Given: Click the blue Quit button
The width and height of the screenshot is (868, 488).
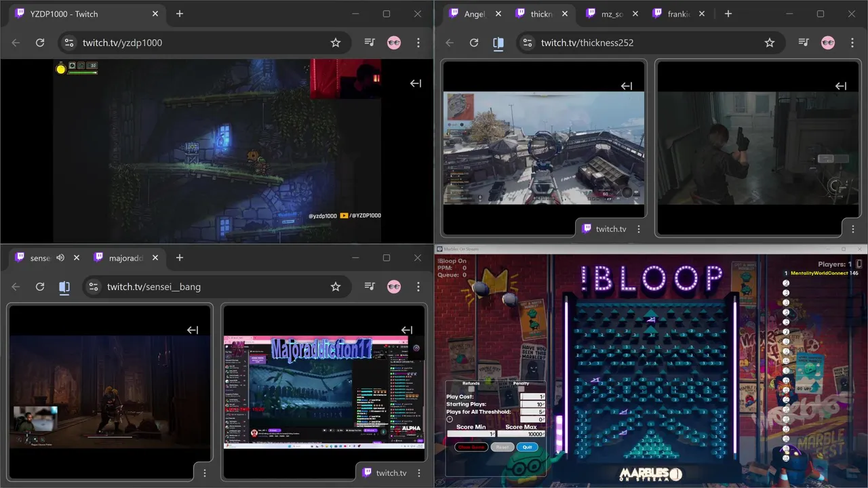Looking at the screenshot, I should pyautogui.click(x=528, y=447).
